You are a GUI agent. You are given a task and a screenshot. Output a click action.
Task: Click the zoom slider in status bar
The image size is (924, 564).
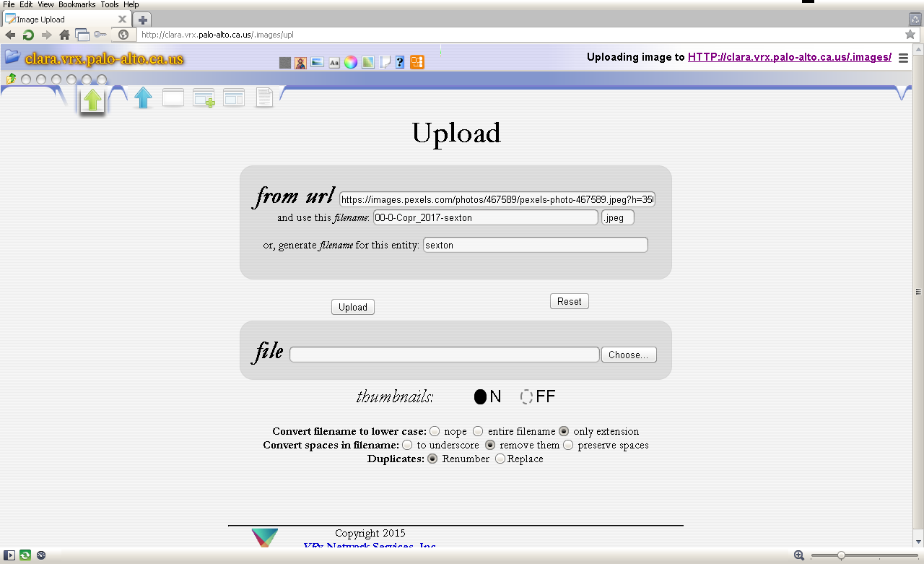point(841,555)
